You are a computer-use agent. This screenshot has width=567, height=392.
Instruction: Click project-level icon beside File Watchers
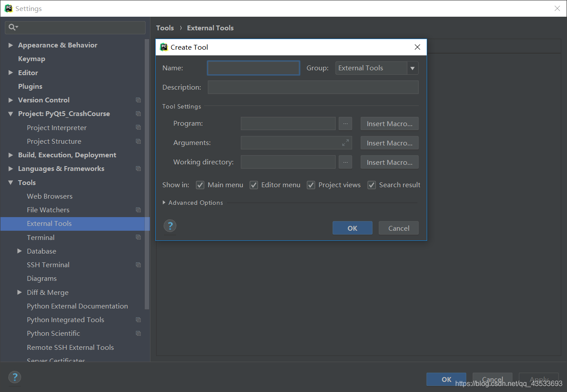[139, 210]
